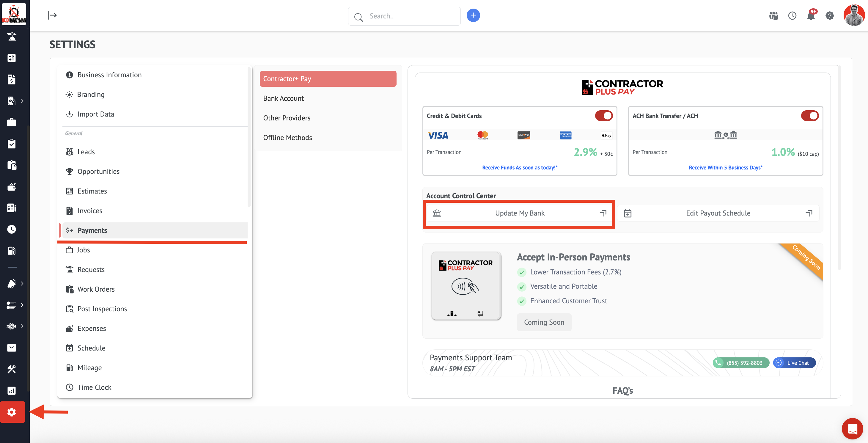Expand the handshake sidebar item chevron
Image resolution: width=868 pixels, height=443 pixels.
[22, 326]
